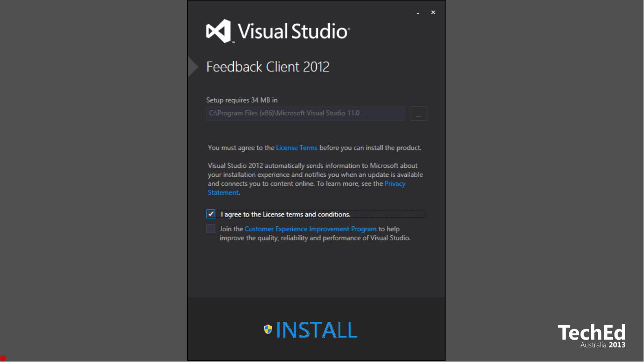The width and height of the screenshot is (644, 362).
Task: Close the Visual Studio setup window
Action: (433, 12)
